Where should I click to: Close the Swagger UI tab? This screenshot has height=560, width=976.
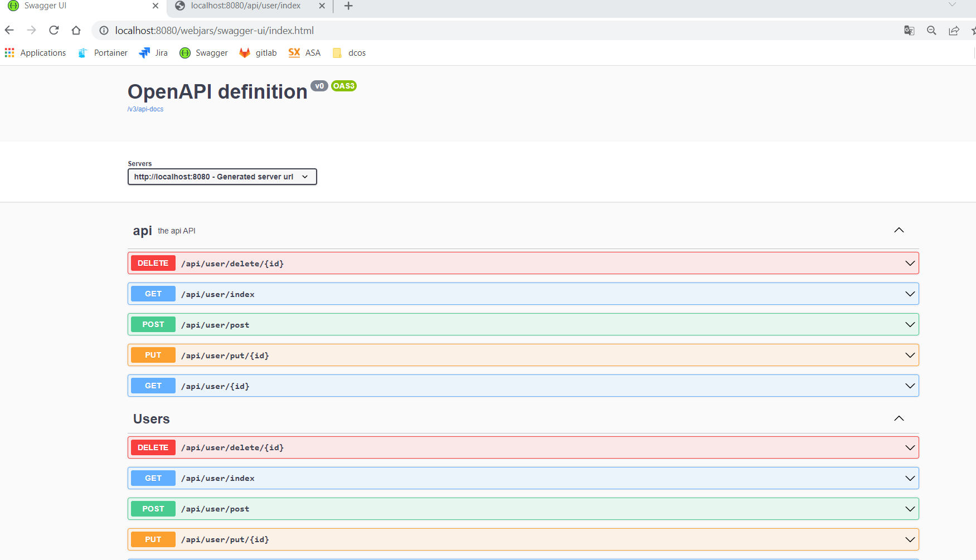pyautogui.click(x=156, y=6)
